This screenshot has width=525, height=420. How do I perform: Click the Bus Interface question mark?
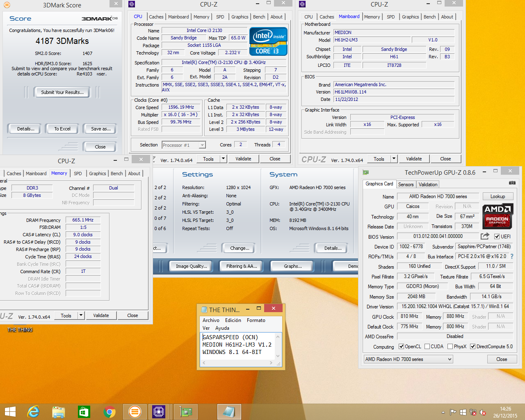click(512, 256)
